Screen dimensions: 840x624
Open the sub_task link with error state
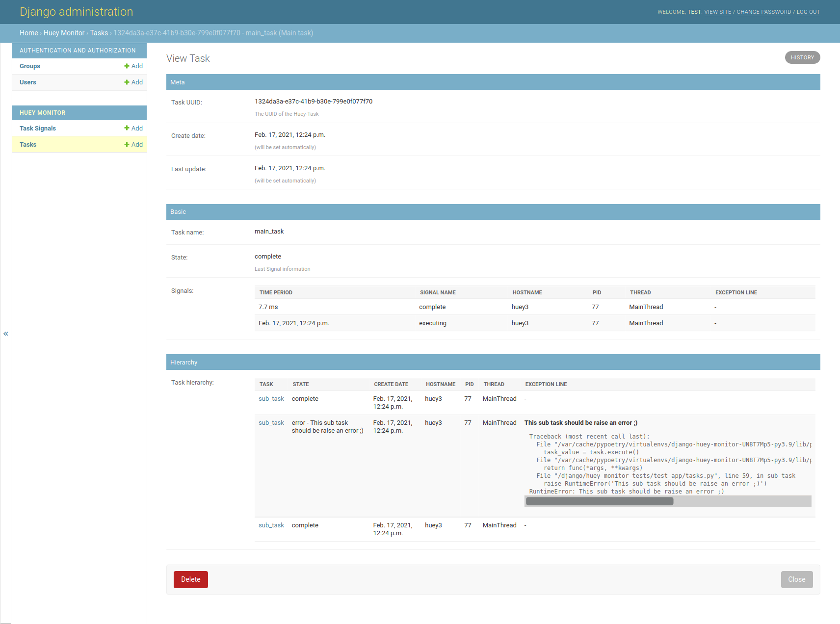click(x=271, y=423)
